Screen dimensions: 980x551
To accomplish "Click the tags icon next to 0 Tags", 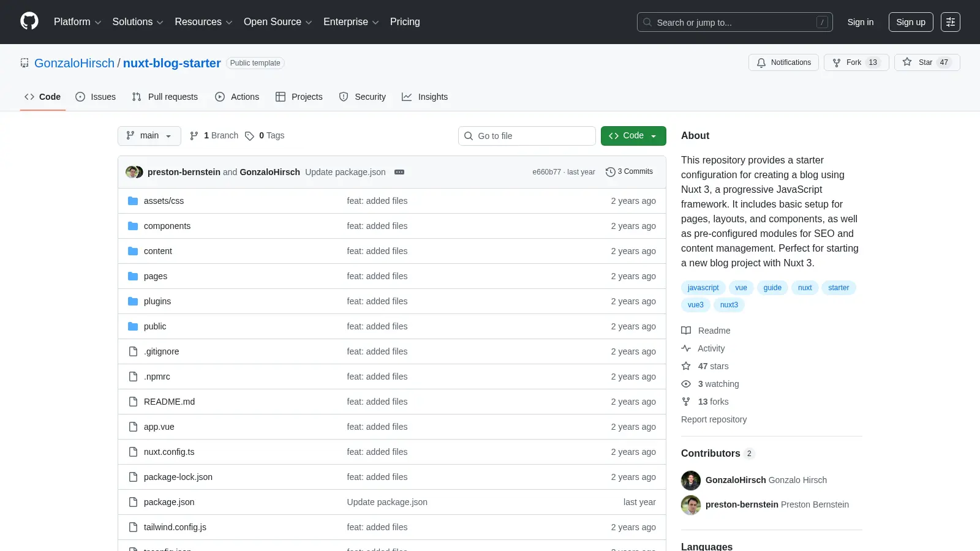I will coord(249,136).
